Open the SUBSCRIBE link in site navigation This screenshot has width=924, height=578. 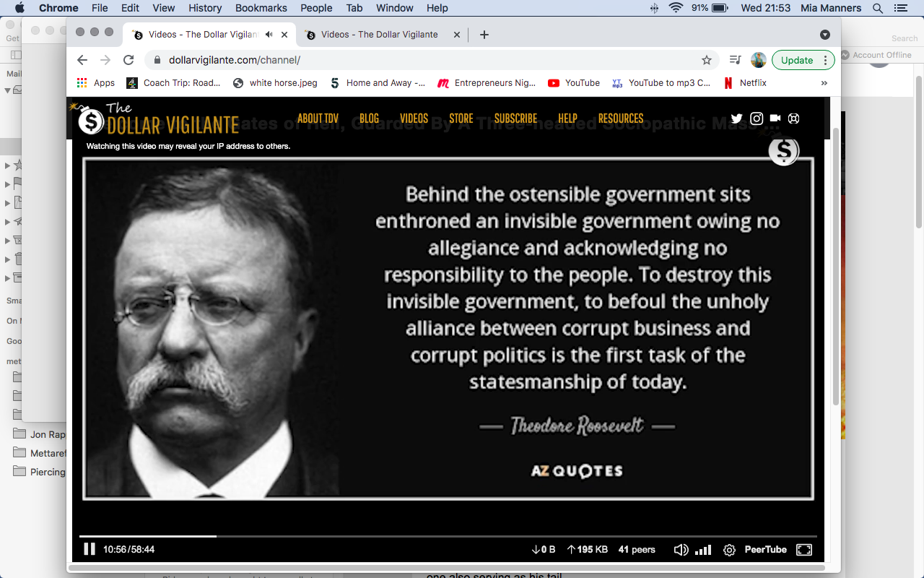[x=515, y=118]
